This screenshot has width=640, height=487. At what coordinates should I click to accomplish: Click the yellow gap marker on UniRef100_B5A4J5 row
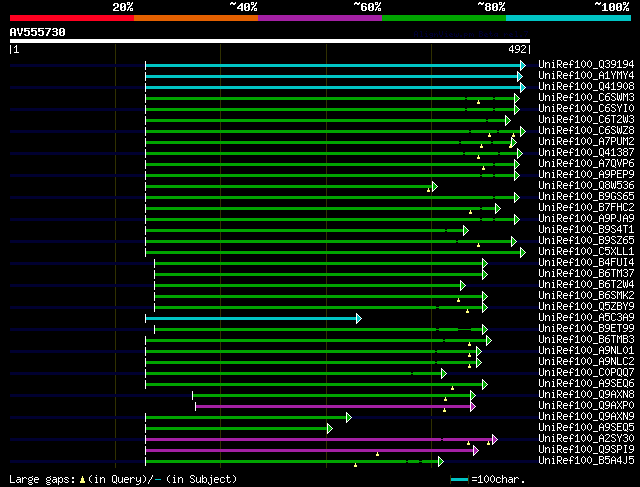click(x=356, y=465)
